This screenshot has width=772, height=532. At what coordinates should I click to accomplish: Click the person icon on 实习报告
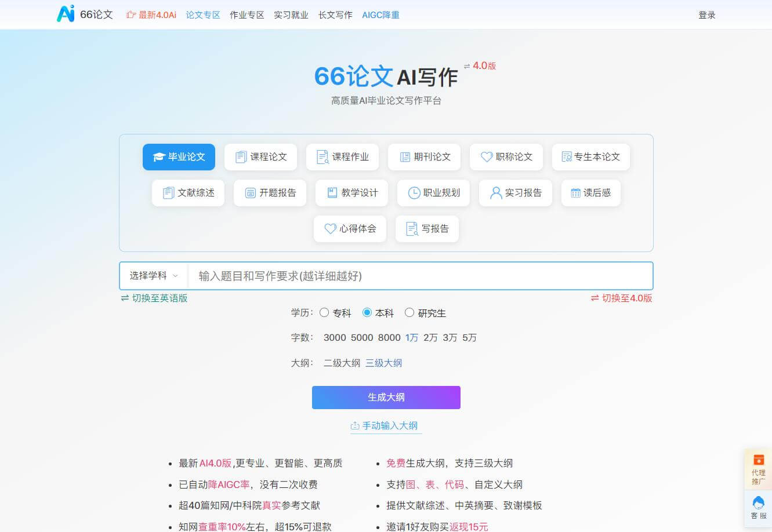(496, 193)
